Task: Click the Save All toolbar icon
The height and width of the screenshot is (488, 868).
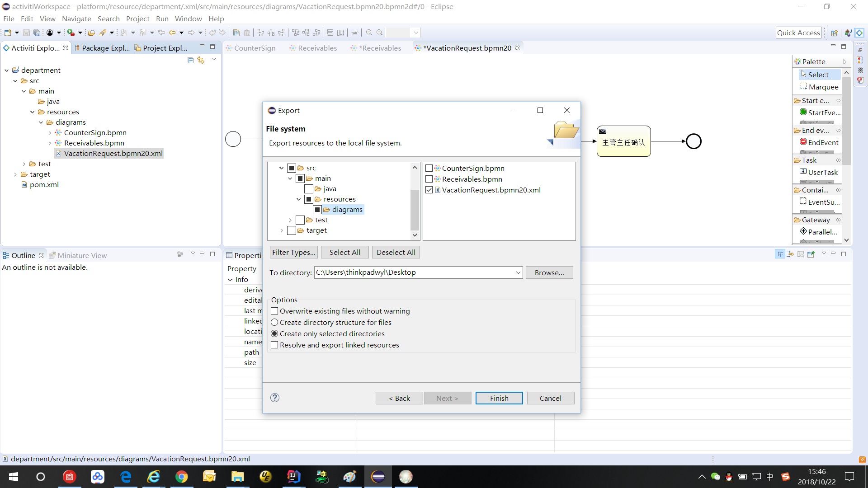Action: point(37,33)
